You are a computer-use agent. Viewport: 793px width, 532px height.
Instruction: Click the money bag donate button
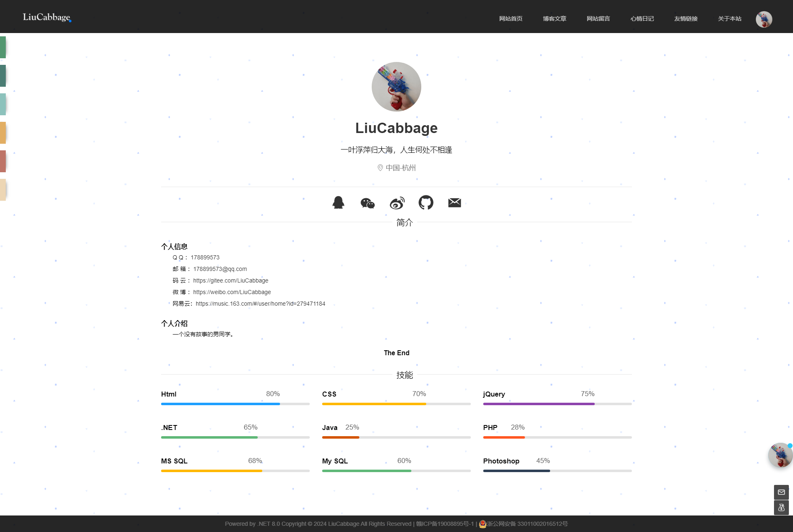(x=781, y=508)
